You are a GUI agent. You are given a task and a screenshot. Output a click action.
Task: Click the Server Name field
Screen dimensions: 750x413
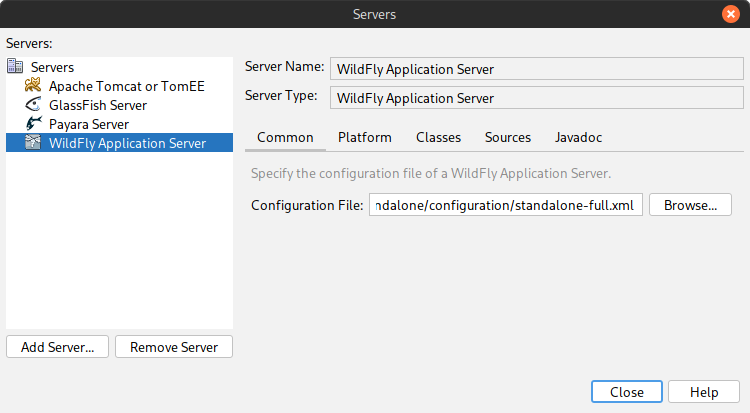coord(537,69)
